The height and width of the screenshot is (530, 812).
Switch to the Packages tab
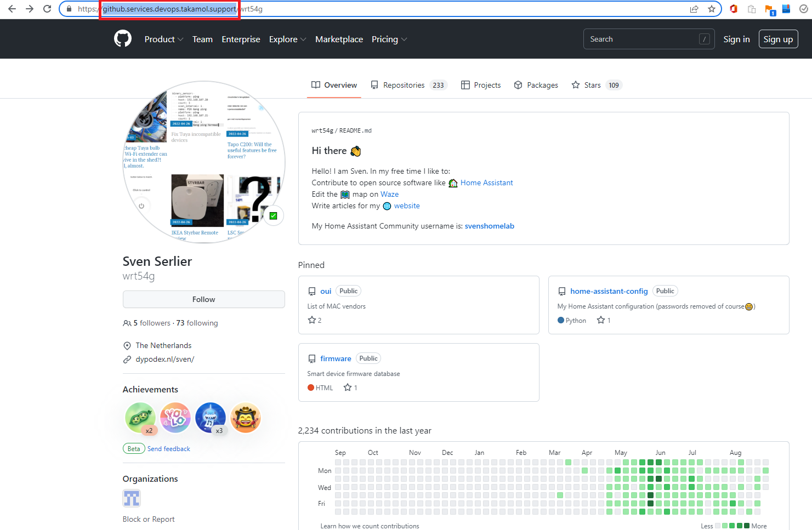(536, 85)
